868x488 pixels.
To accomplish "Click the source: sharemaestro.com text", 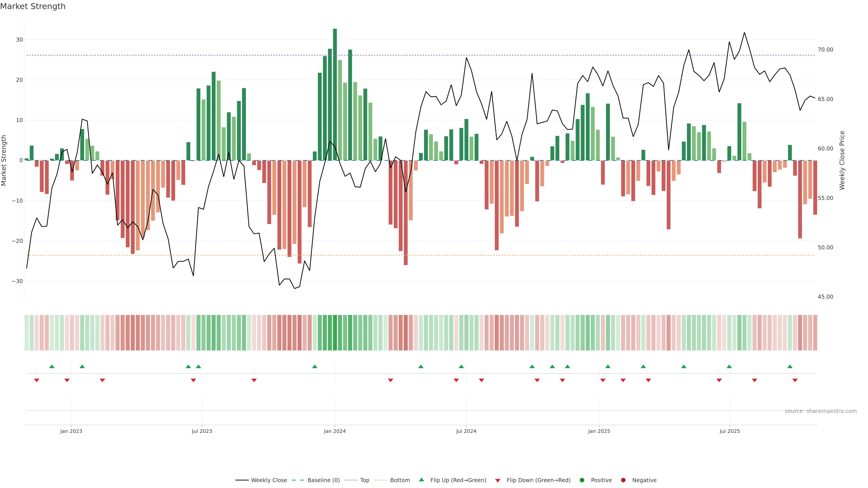I will click(x=821, y=411).
